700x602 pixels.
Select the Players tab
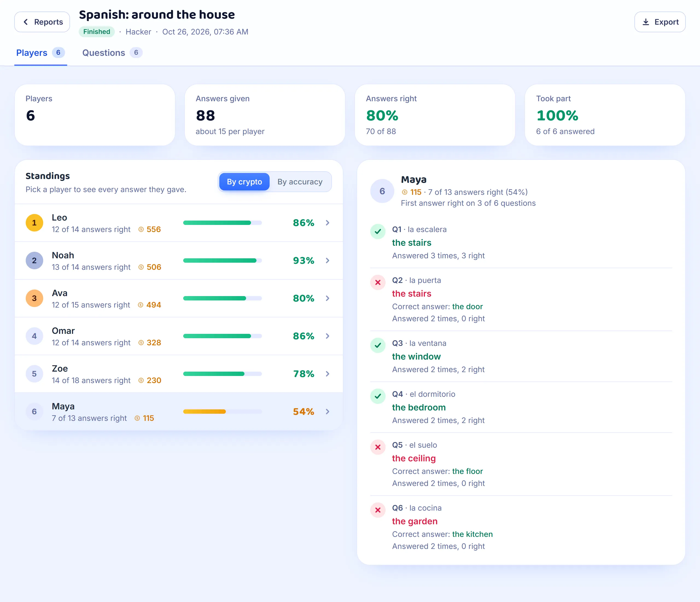pos(40,53)
